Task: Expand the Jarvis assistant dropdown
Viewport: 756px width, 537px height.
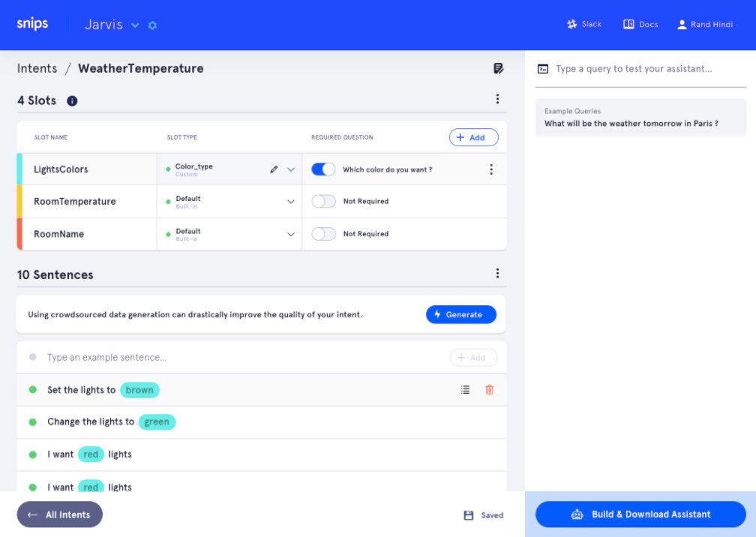Action: (x=135, y=25)
